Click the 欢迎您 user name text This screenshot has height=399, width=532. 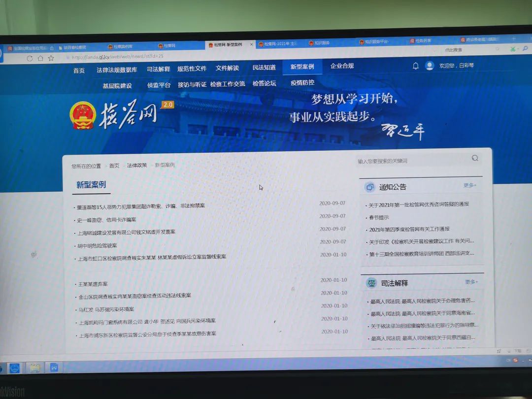[x=456, y=66]
